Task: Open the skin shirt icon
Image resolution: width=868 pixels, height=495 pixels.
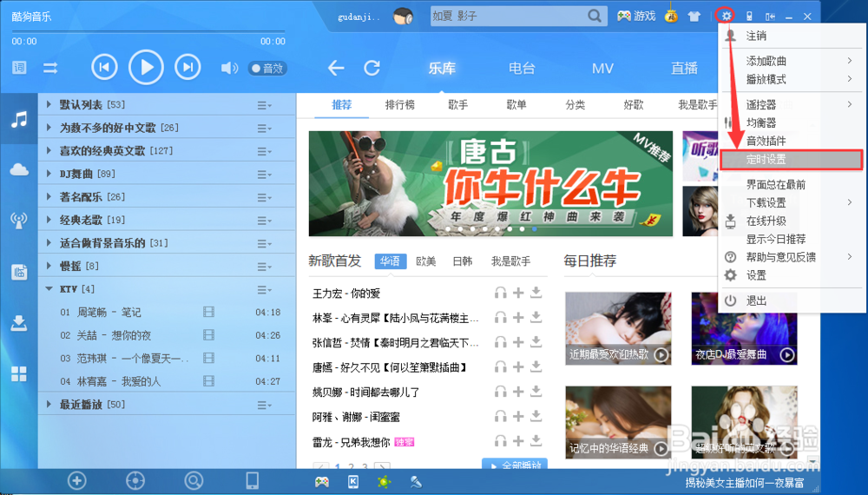Action: (x=694, y=16)
